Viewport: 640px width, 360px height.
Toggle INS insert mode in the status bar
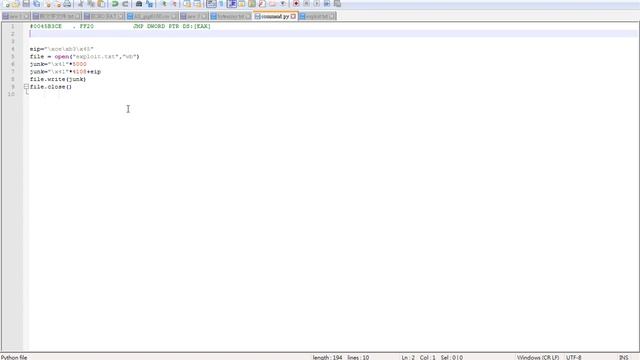click(623, 357)
